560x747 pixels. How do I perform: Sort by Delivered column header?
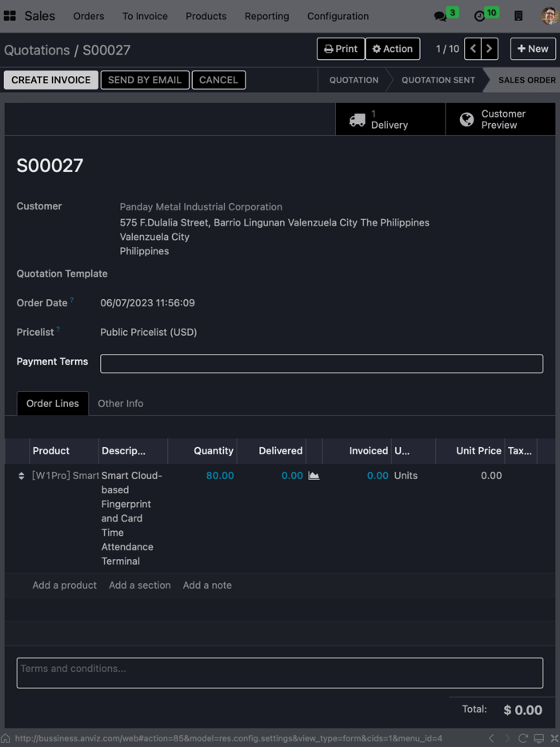(x=271, y=450)
